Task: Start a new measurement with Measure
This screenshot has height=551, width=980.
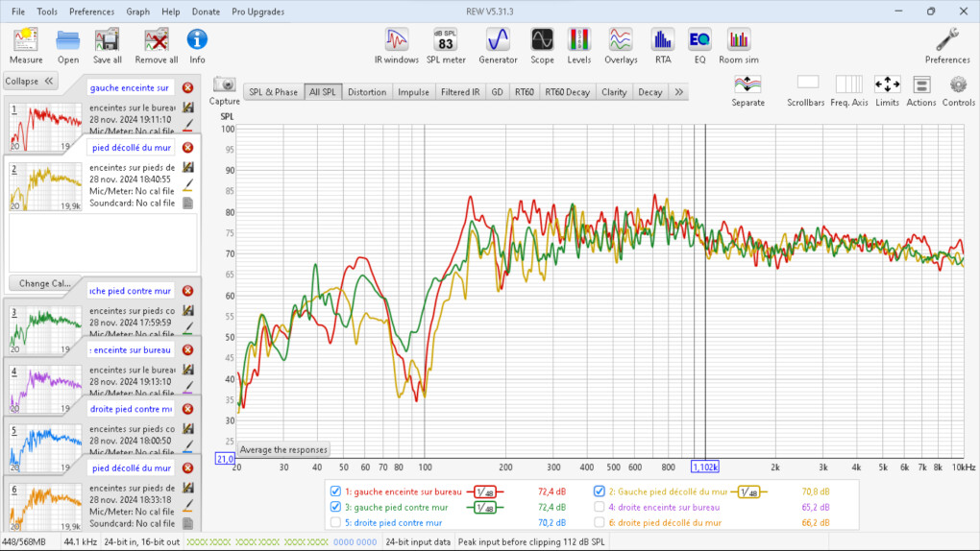Action: coord(26,46)
